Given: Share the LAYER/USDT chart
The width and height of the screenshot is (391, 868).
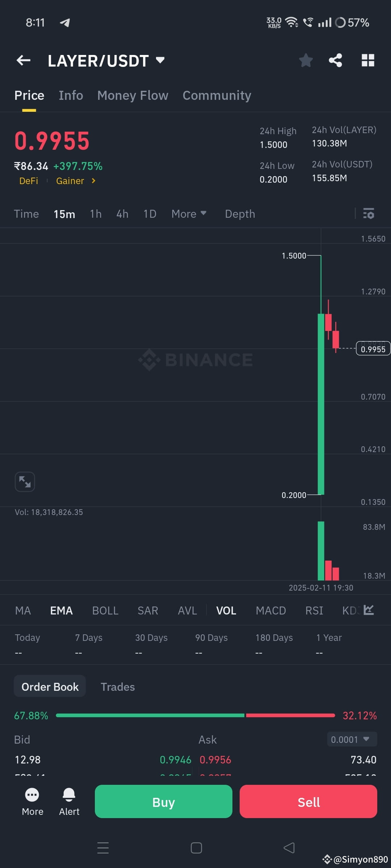Looking at the screenshot, I should point(335,60).
